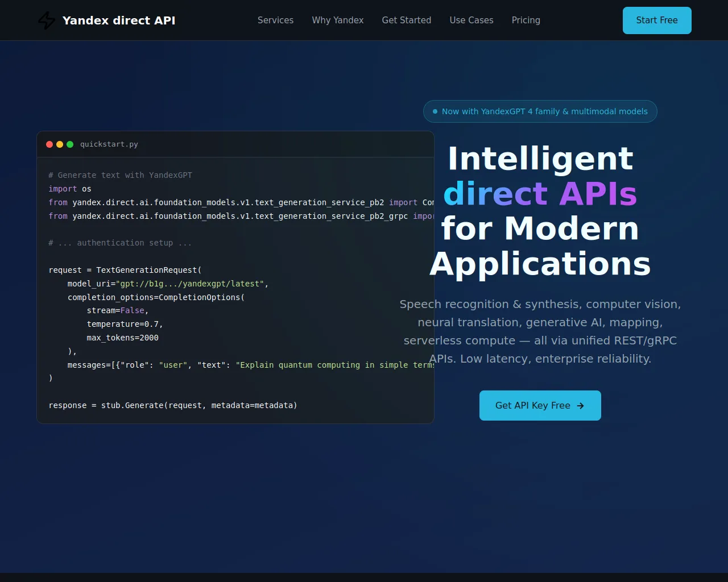
Task: Click the 'stream=False,' code line
Action: 118,310
